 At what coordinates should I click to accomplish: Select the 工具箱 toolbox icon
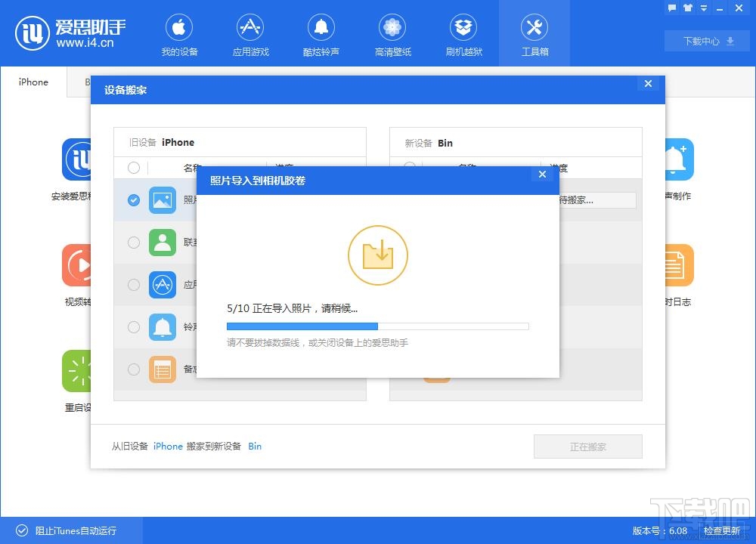click(x=534, y=33)
